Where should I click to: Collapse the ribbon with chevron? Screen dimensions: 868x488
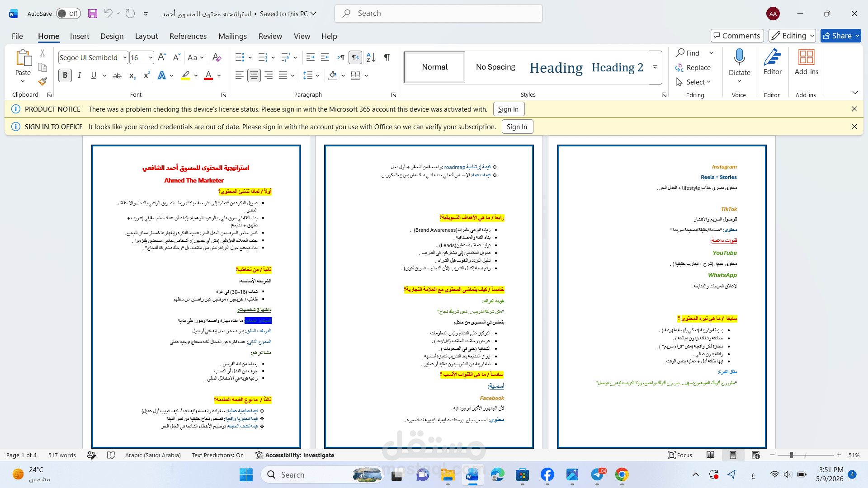[855, 93]
